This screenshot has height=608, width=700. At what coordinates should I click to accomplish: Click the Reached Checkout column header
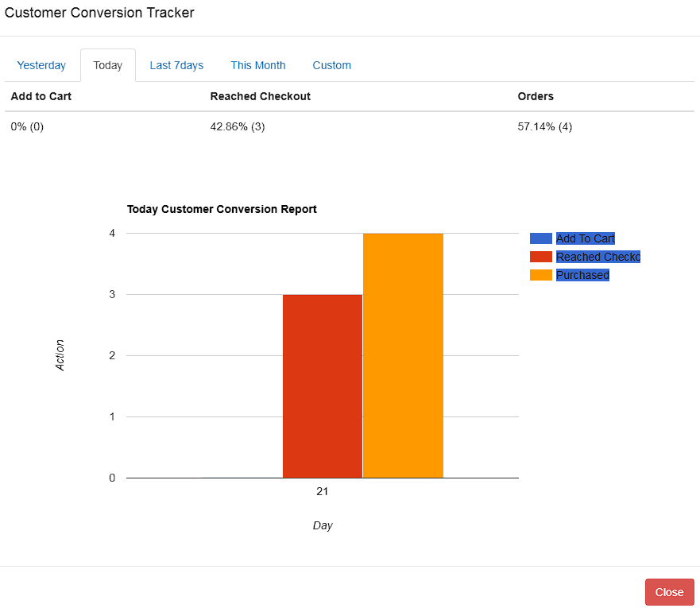[x=260, y=96]
